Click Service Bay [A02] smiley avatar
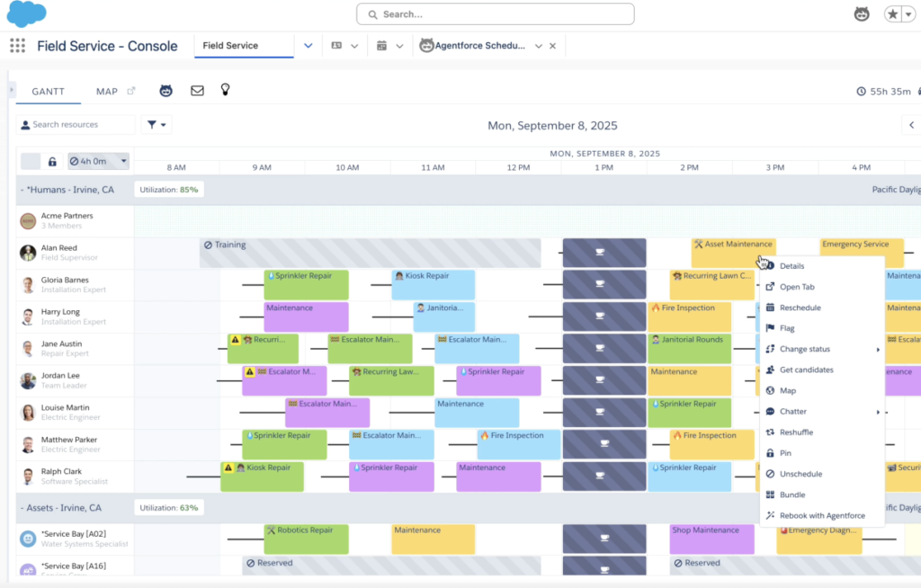 tap(28, 539)
